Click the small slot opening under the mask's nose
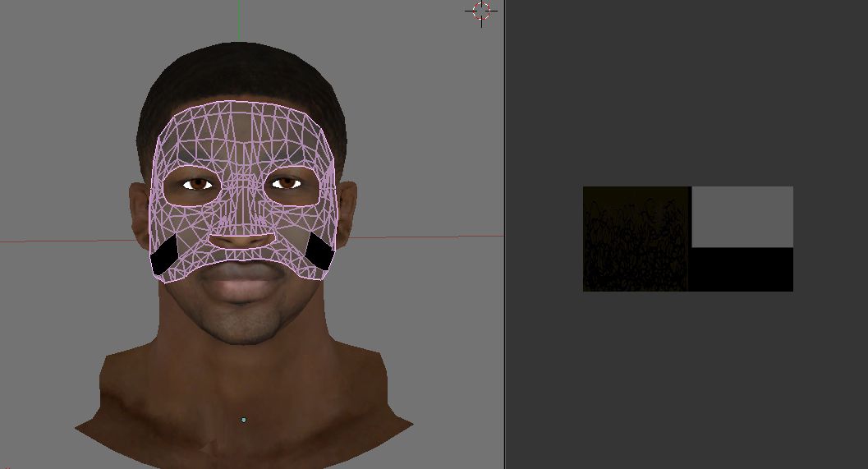The image size is (868, 469). point(241,241)
